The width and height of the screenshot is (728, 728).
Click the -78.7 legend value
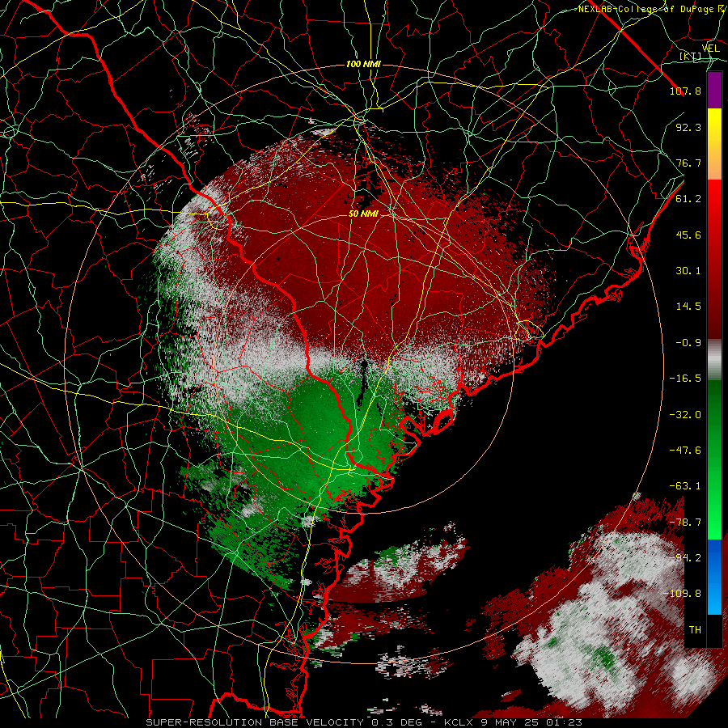pos(685,523)
